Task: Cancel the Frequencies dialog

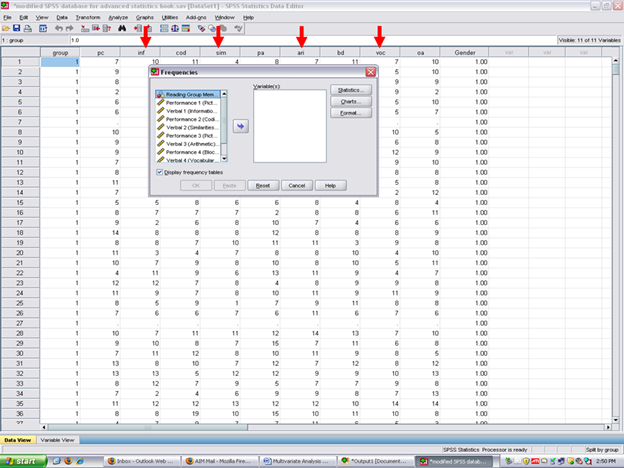Action: (295, 185)
